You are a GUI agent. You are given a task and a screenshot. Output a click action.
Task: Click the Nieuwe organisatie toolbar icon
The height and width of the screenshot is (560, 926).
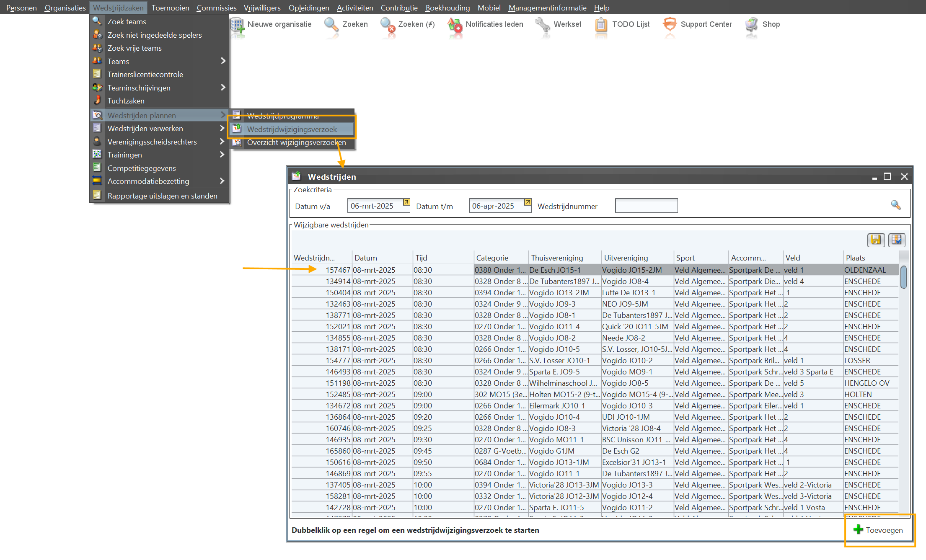(238, 25)
